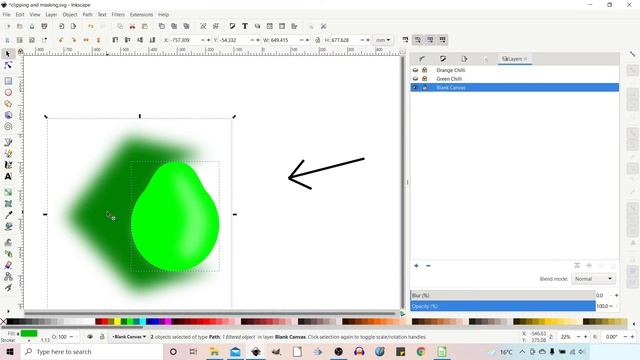Increase the height H value

click(368, 40)
